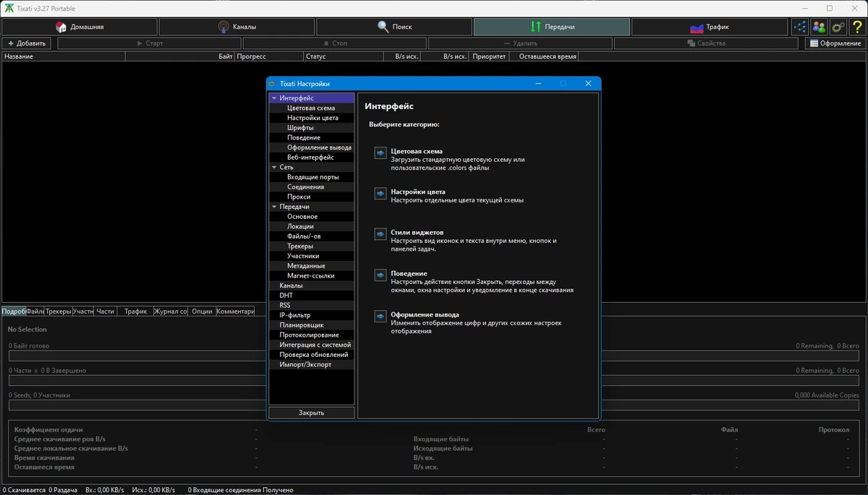Switch to Части details tab
This screenshot has height=495, width=868.
point(105,311)
